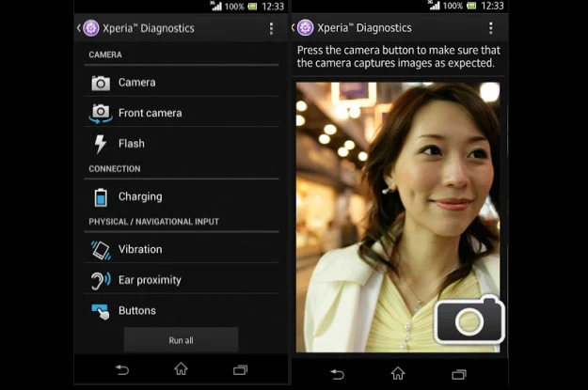Choose the Charging test label
Viewport: 588px width, 390px height.
pos(140,196)
